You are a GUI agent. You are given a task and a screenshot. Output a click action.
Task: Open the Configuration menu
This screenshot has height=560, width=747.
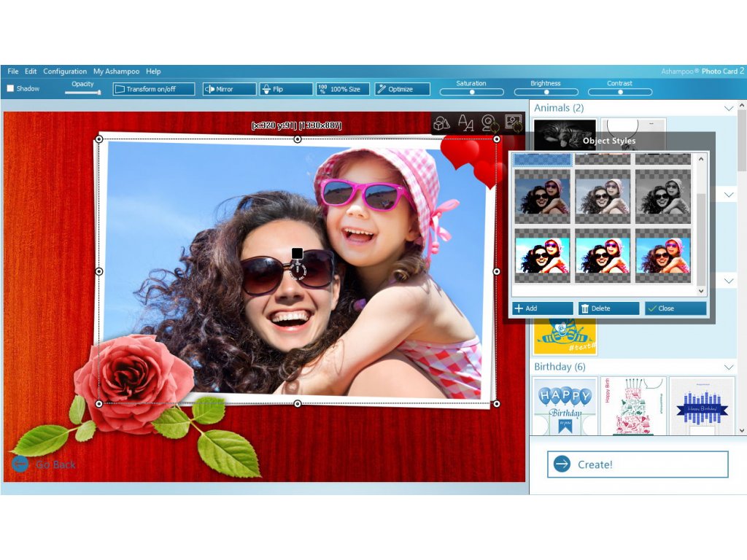tap(65, 71)
